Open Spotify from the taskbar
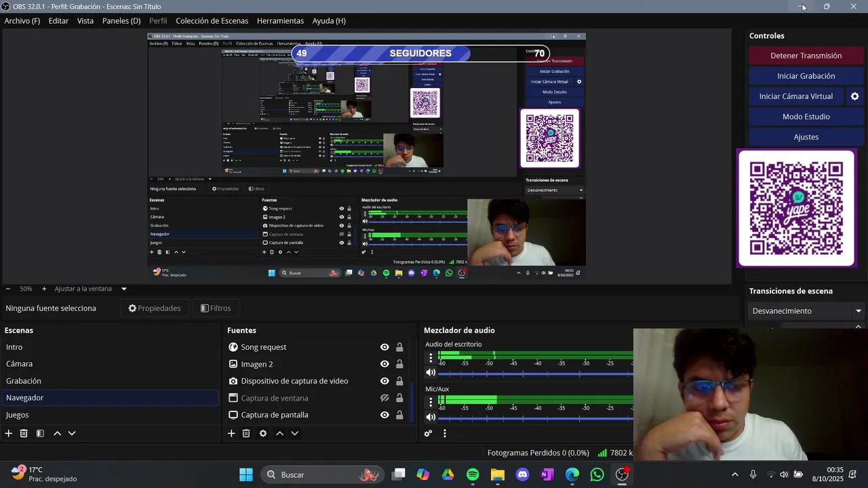Viewport: 868px width, 488px height. point(473,474)
